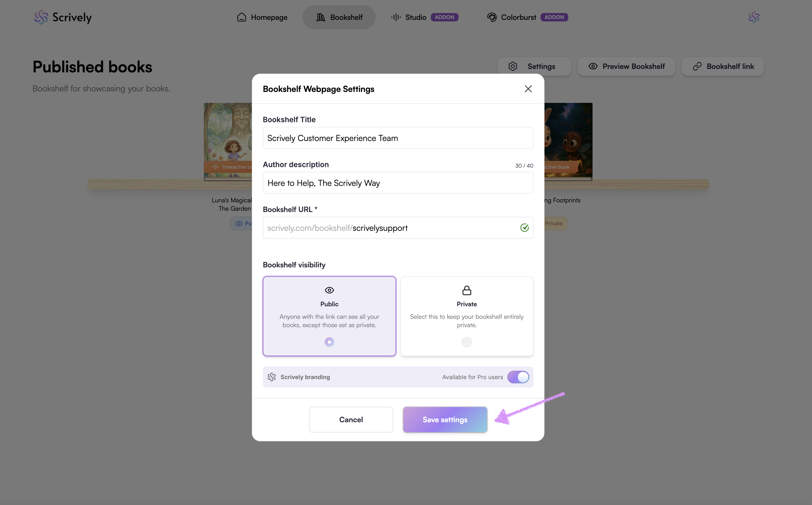Click the Bookshelf link chain icon
This screenshot has height=505, width=812.
(x=697, y=67)
